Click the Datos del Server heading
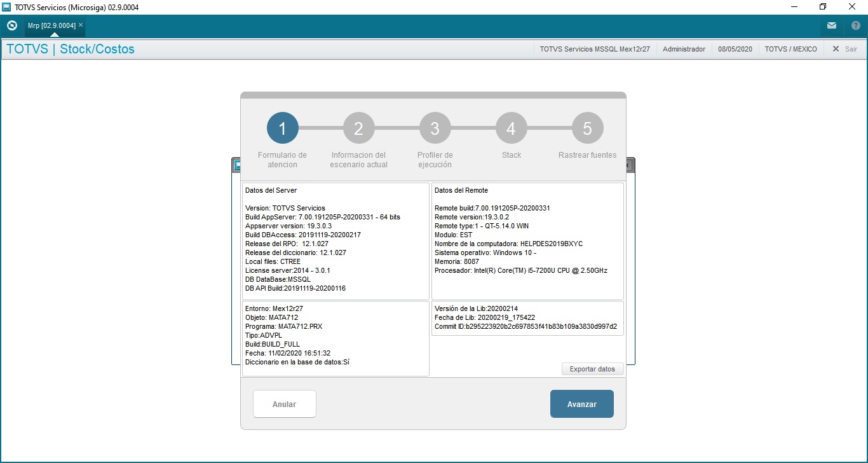868x463 pixels. [271, 190]
